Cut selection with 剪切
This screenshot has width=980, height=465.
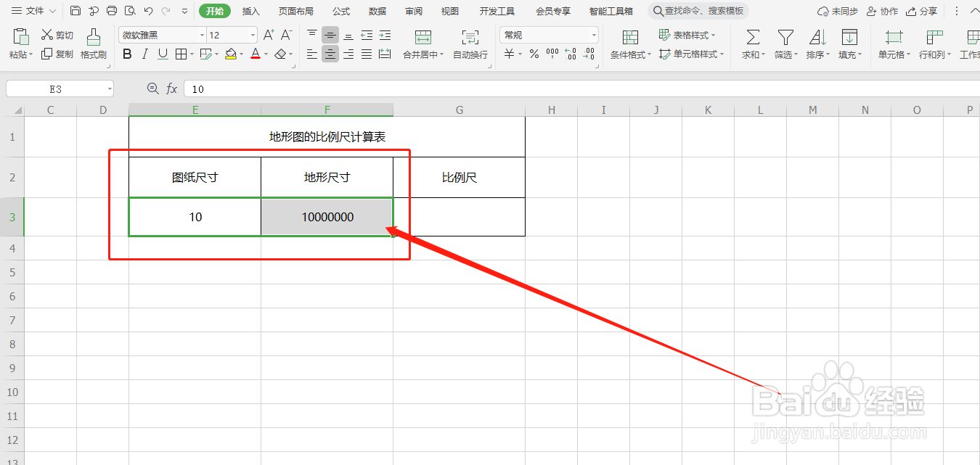coord(57,35)
